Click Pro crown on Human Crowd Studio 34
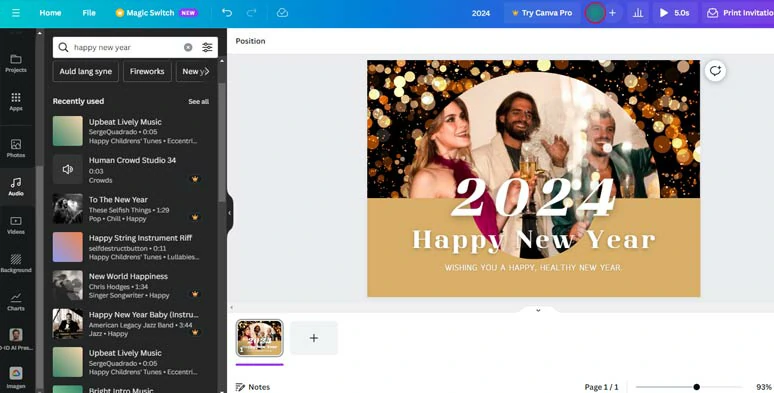This screenshot has width=774, height=393. 195,179
